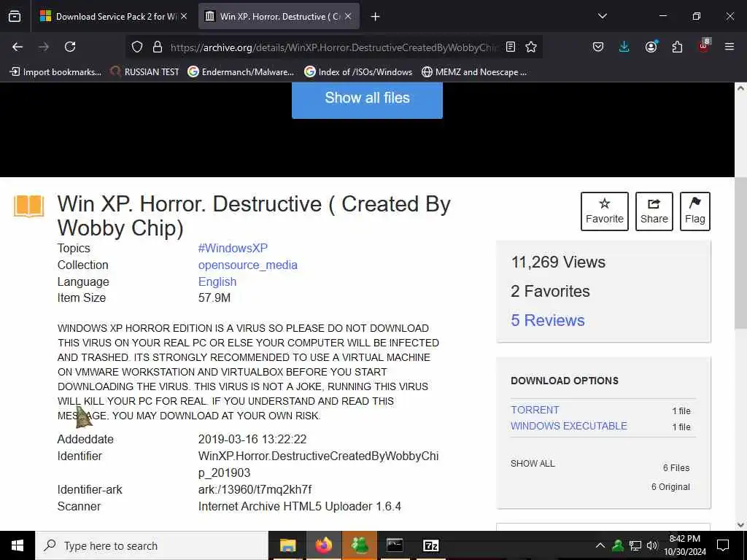Image resolution: width=747 pixels, height=560 pixels.
Task: Click the green people taskbar app icon
Action: pos(359,545)
